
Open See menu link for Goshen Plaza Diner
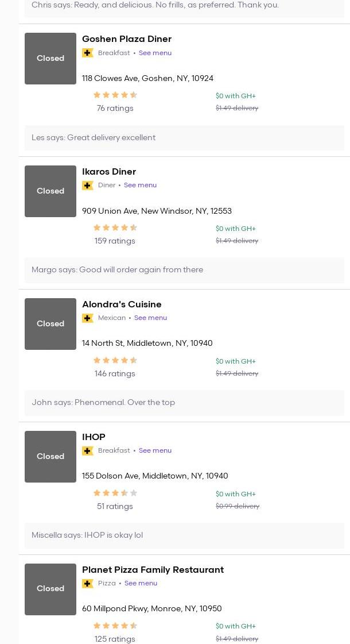pyautogui.click(x=155, y=53)
